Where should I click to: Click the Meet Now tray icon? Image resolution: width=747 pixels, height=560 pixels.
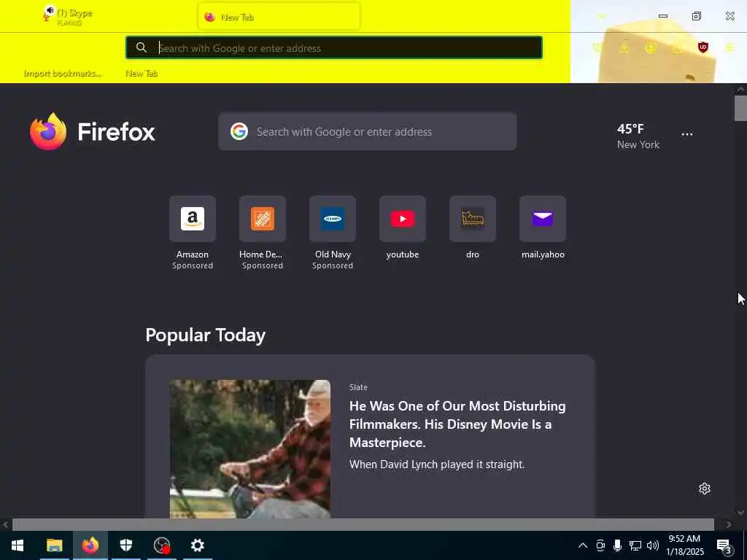[600, 545]
